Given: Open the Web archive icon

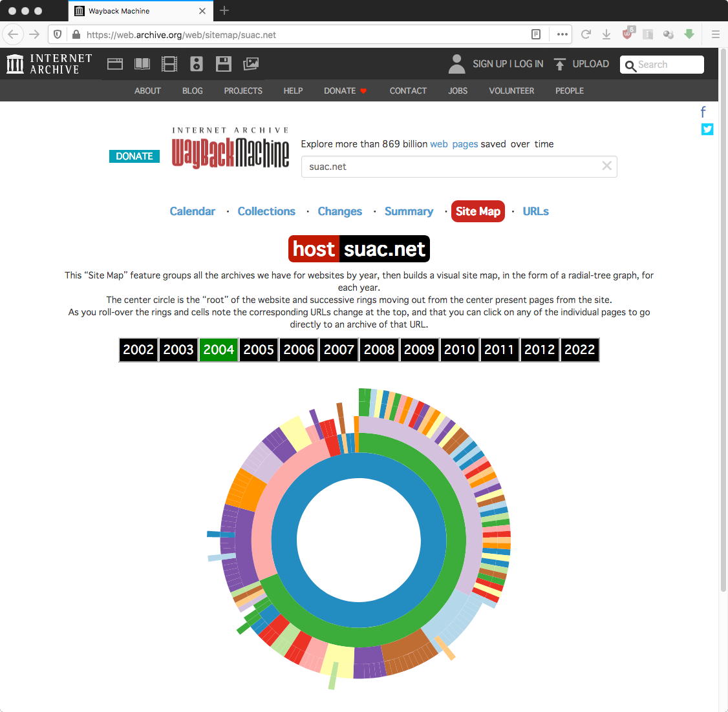Looking at the screenshot, I should click(x=114, y=63).
